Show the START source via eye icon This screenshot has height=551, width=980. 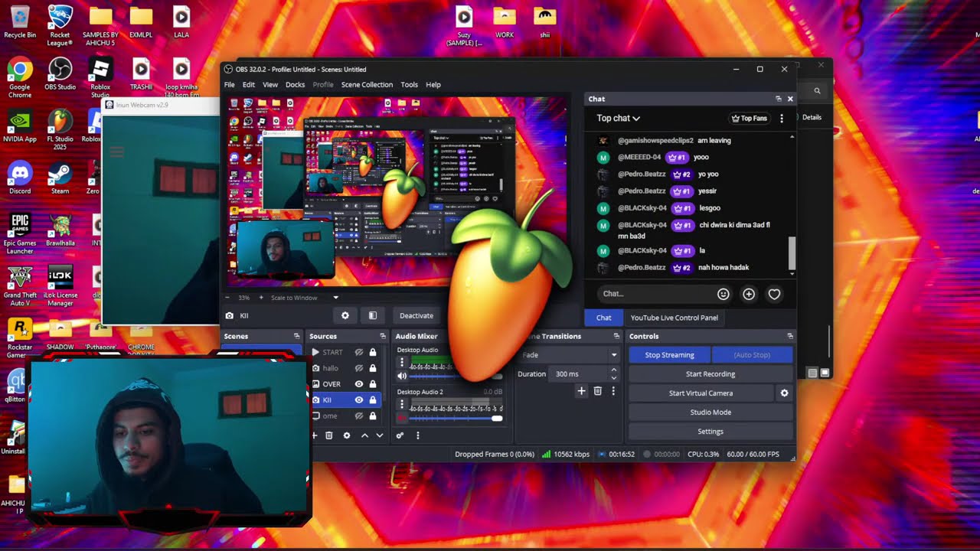(x=358, y=352)
